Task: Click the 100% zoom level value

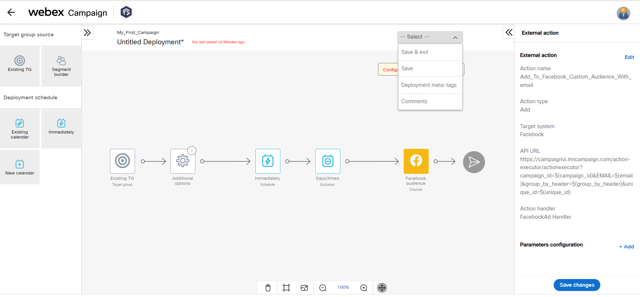Action: (343, 287)
